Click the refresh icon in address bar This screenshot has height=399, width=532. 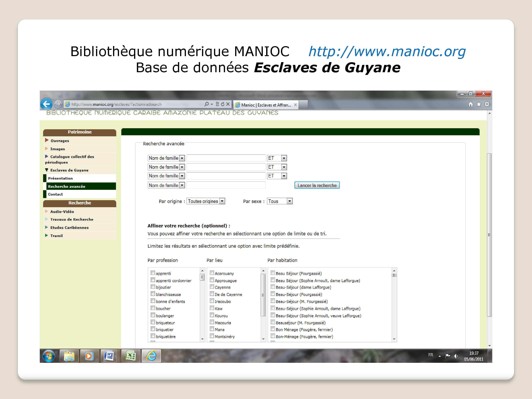tap(223, 104)
